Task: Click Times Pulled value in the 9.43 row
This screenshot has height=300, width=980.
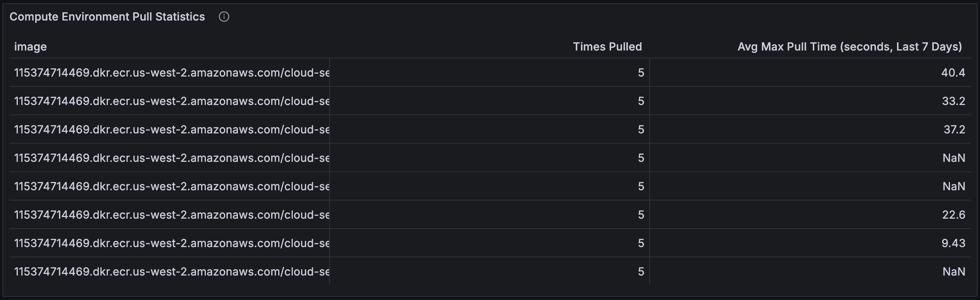Action: (x=641, y=243)
